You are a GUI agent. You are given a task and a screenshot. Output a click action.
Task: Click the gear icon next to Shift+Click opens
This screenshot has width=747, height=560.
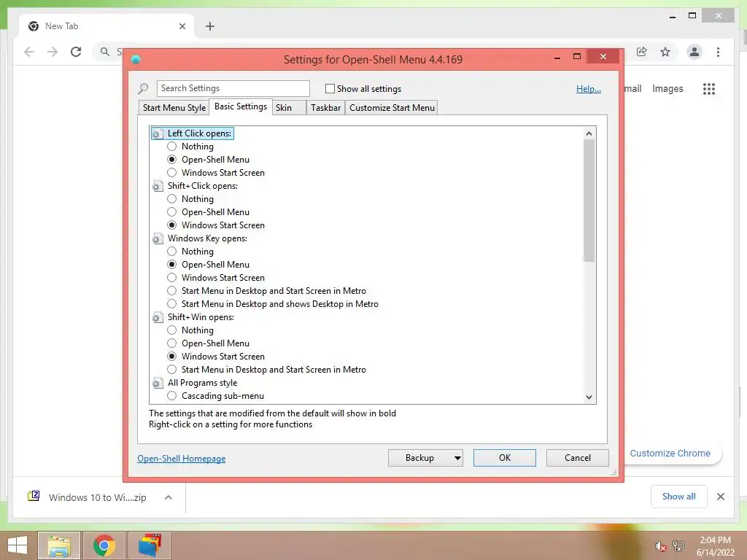pos(158,186)
